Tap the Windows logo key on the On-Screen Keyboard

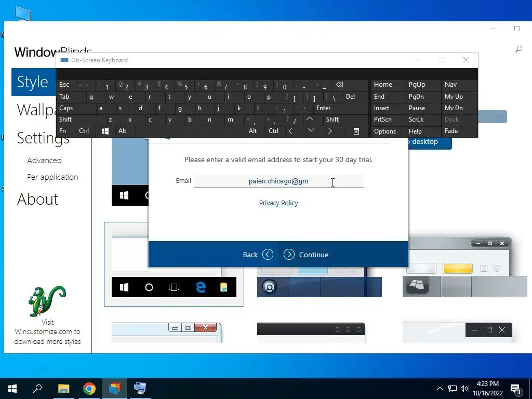pyautogui.click(x=105, y=131)
